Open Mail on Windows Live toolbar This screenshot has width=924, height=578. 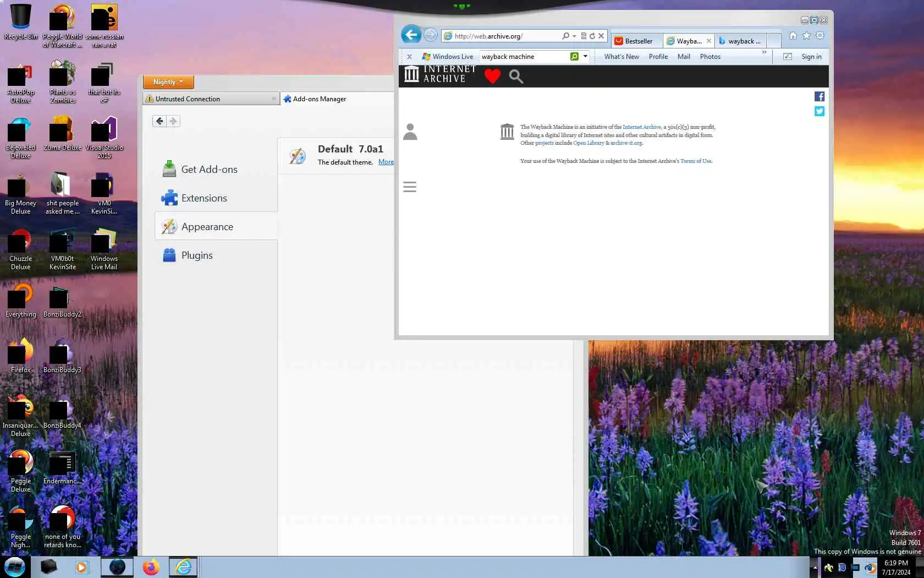(x=684, y=56)
